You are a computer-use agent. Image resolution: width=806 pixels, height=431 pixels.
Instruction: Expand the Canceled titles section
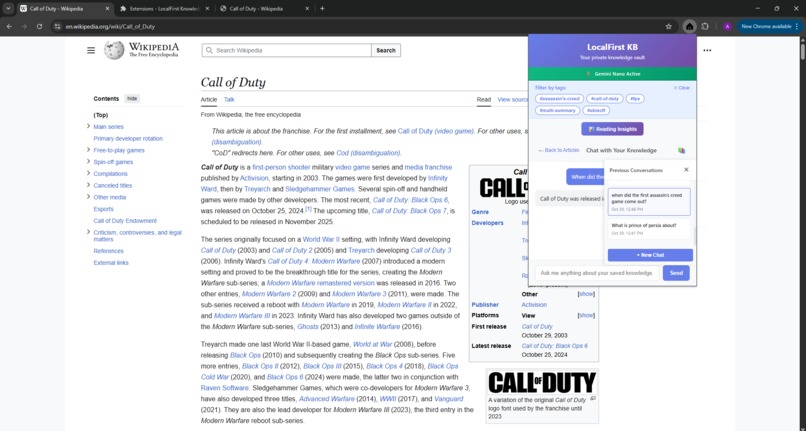(88, 185)
